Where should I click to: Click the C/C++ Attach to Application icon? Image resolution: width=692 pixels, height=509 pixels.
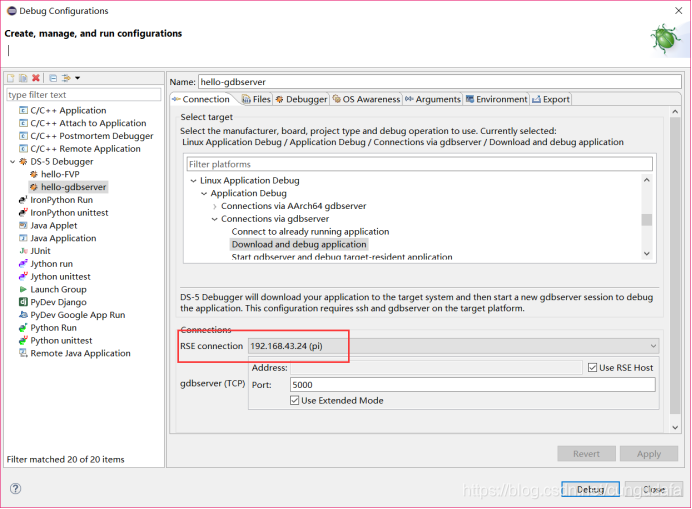coord(23,123)
